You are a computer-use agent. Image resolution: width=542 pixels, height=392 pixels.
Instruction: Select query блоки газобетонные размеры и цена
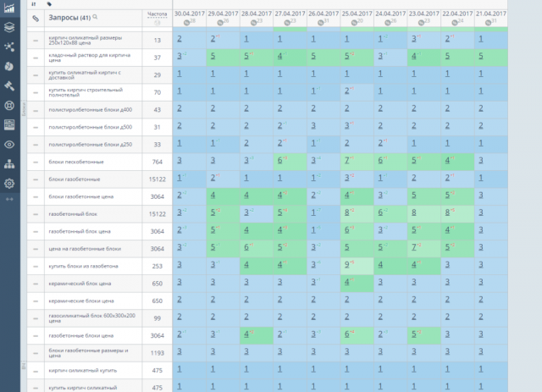[x=88, y=353]
